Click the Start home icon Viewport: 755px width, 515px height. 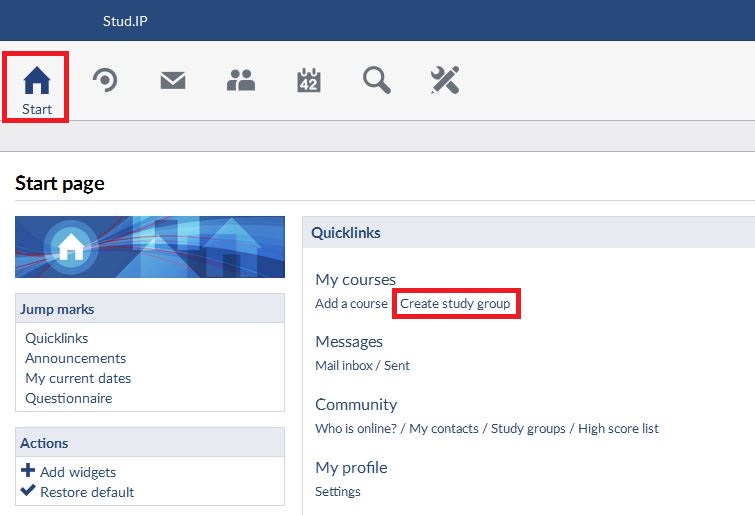(37, 80)
